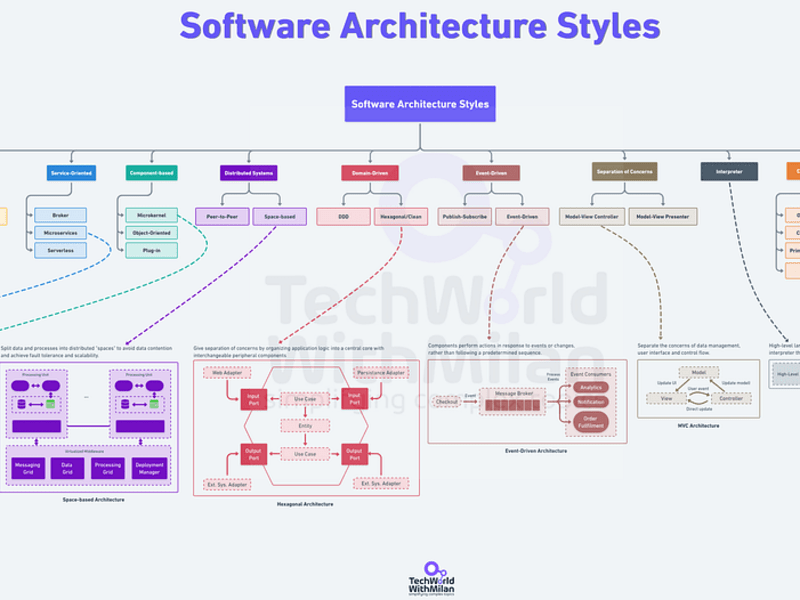Select the Data Grid block

pyautogui.click(x=67, y=468)
